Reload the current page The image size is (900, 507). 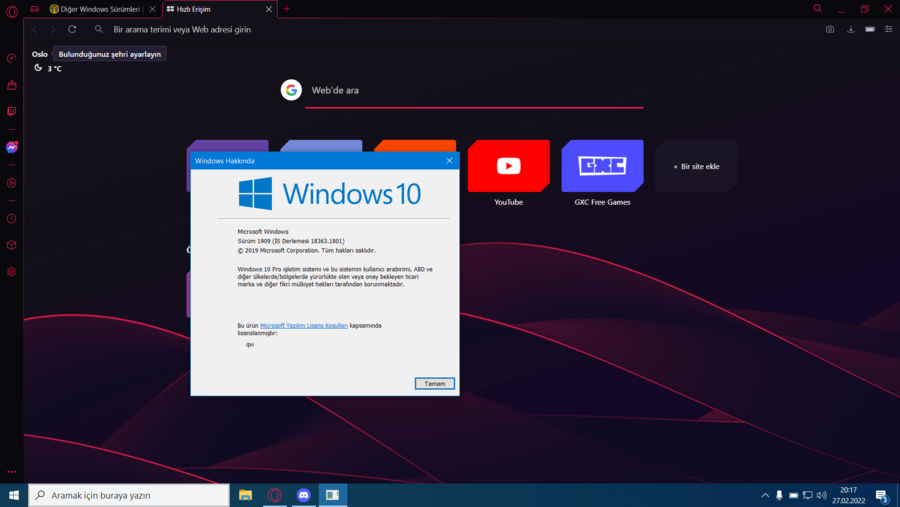click(72, 29)
